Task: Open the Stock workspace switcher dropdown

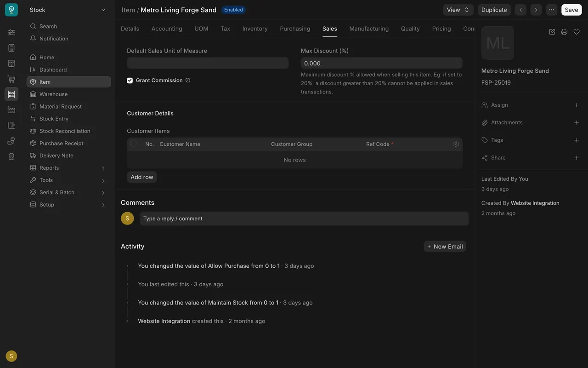Action: pyautogui.click(x=68, y=10)
